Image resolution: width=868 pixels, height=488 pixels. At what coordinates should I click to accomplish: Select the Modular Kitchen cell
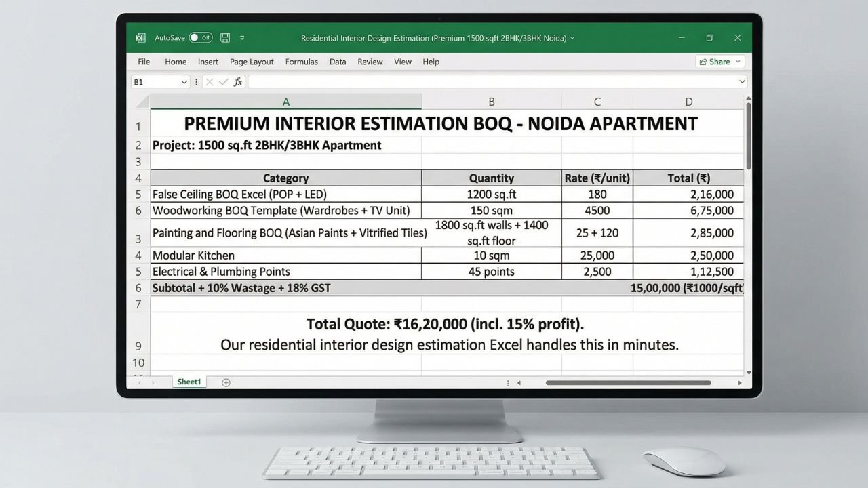(x=285, y=256)
